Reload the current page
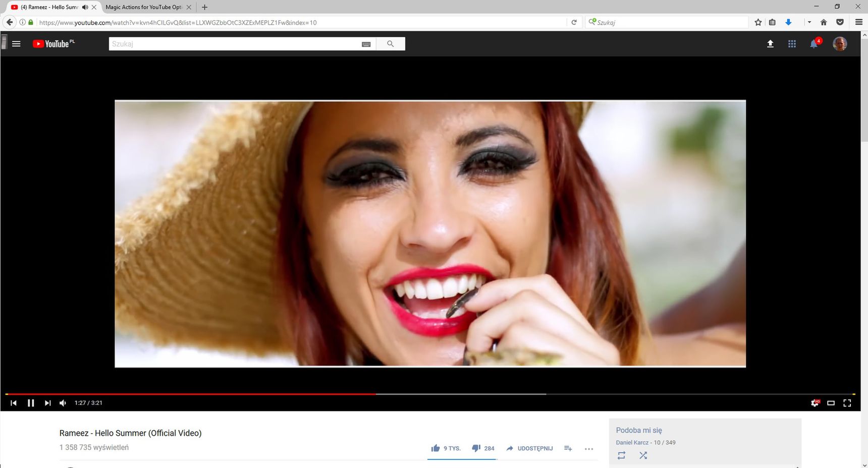 point(574,22)
